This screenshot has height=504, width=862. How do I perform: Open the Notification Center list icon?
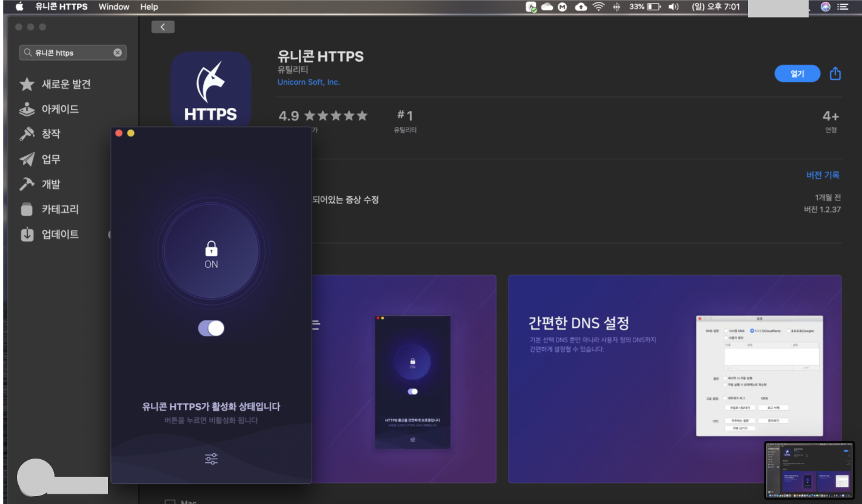[x=843, y=7]
